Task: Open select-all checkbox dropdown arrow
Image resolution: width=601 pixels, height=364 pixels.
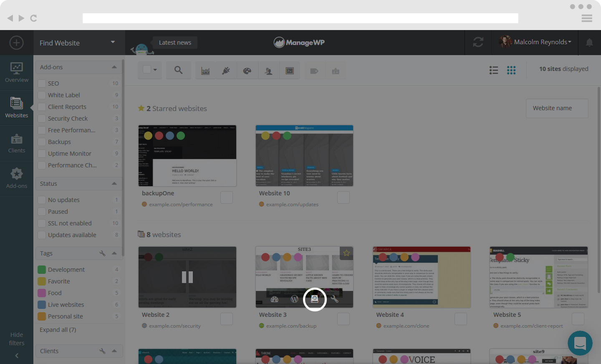Action: [155, 70]
